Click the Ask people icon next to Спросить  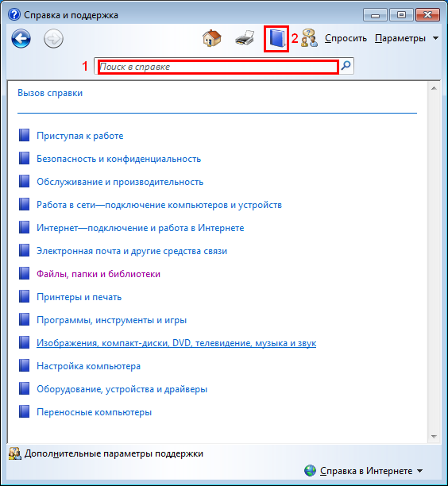point(309,38)
